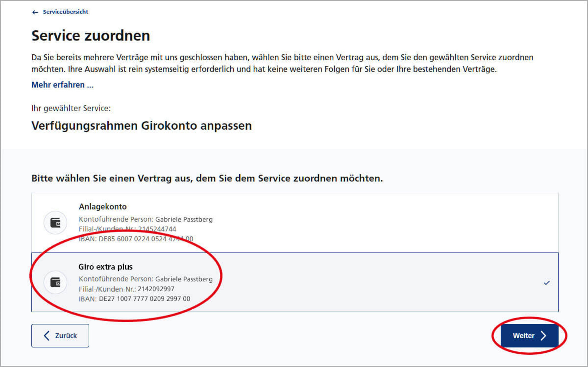The height and width of the screenshot is (367, 588).
Task: Click the right chevron in Weiter button
Action: click(x=544, y=336)
